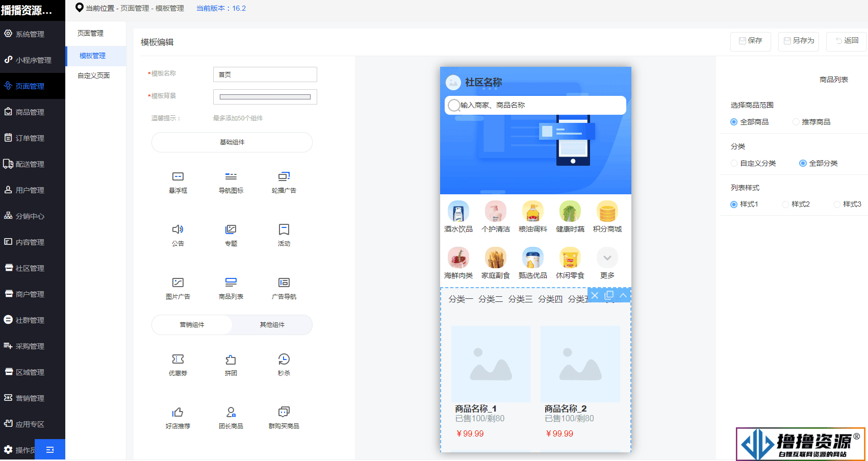Viewport: 868px width, 461px height.
Task: Add the 群购买商品 group purchase component
Action: [x=284, y=418]
